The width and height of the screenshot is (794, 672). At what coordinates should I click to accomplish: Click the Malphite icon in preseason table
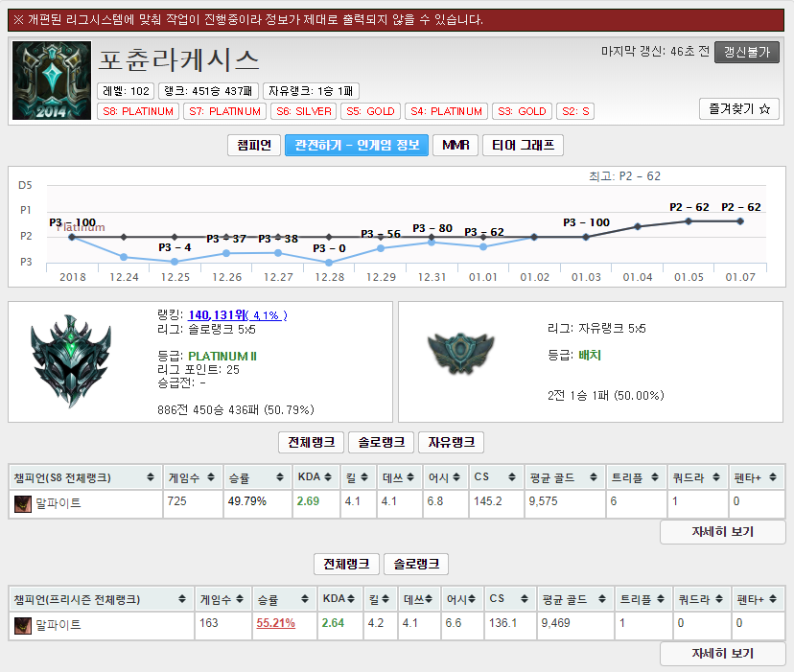coord(23,626)
